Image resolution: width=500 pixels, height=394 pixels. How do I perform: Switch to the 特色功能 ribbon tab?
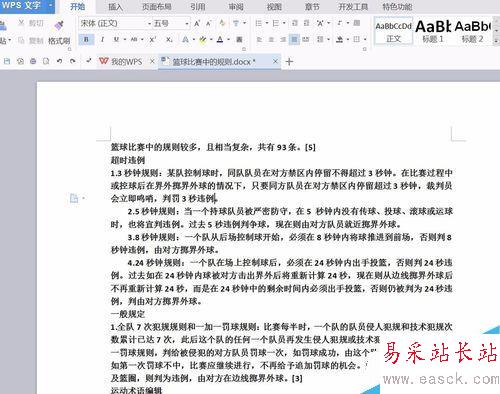(397, 7)
